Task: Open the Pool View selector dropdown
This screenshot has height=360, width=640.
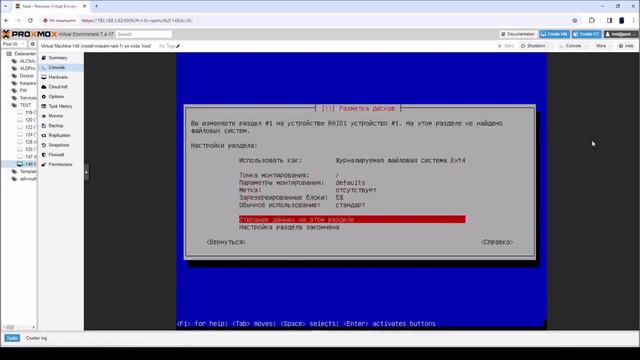Action: (x=13, y=44)
